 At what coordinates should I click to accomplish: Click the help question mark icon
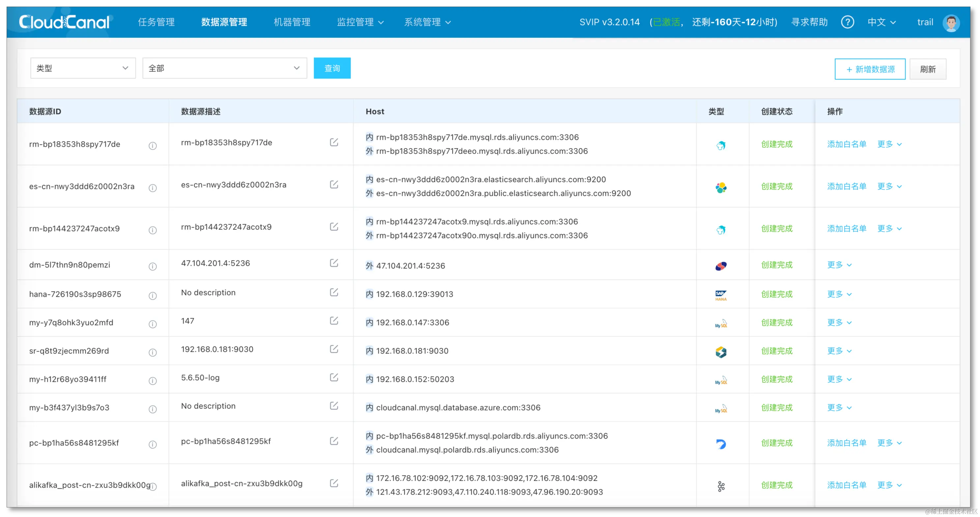(x=847, y=22)
